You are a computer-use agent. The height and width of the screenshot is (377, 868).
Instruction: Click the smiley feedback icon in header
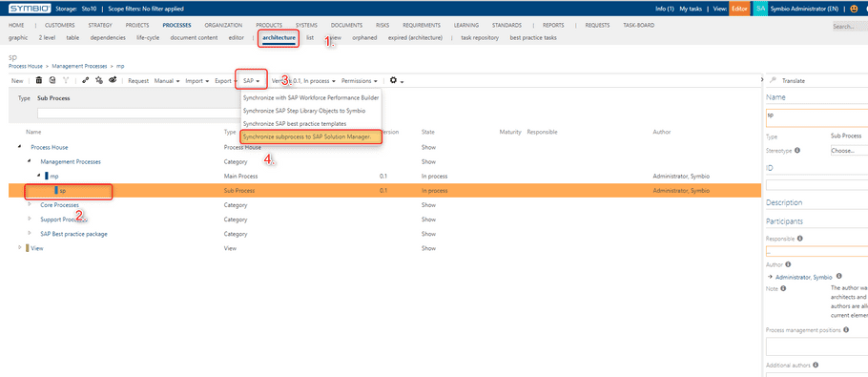click(x=854, y=9)
